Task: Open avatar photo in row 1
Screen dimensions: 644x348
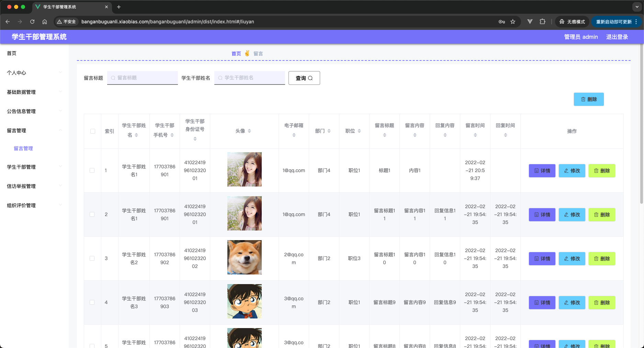Action: click(x=245, y=169)
